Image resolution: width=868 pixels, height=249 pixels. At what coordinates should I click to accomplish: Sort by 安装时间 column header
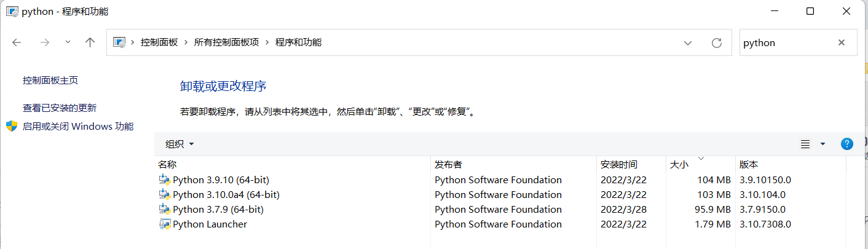(631, 165)
